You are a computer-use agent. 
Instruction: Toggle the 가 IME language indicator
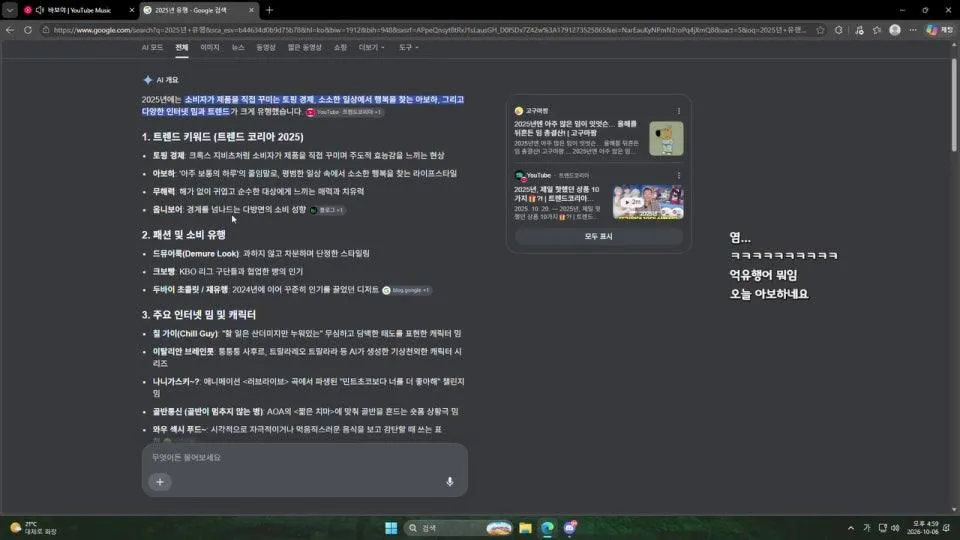[866, 528]
